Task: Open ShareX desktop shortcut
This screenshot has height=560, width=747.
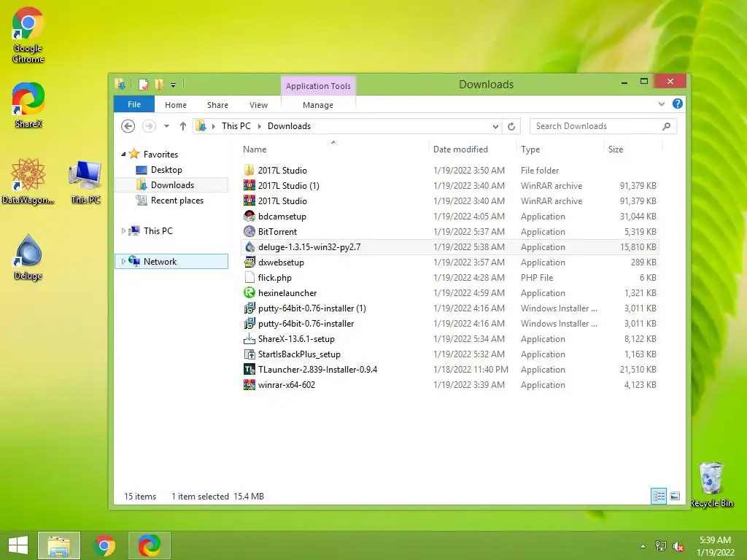Action: coord(28,105)
